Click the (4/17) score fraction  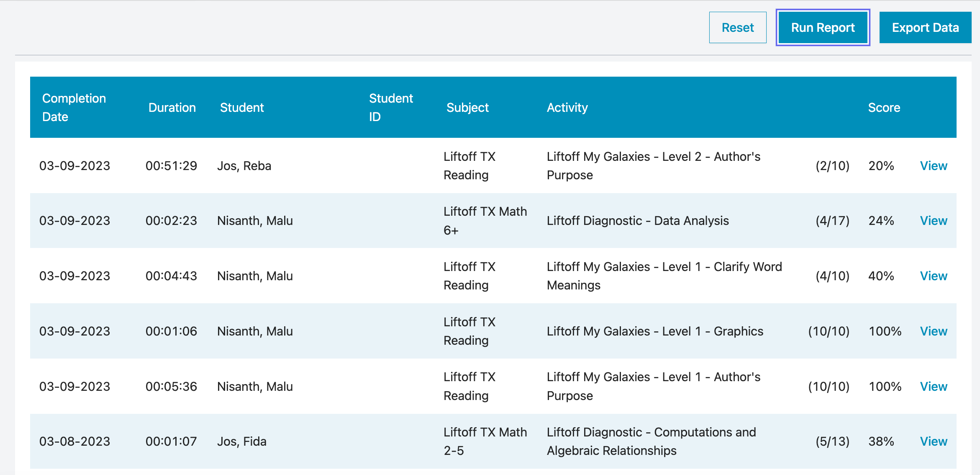coord(833,221)
